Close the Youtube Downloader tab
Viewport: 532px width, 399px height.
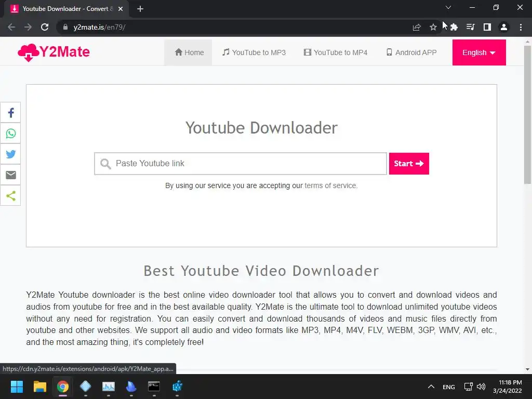pos(121,9)
